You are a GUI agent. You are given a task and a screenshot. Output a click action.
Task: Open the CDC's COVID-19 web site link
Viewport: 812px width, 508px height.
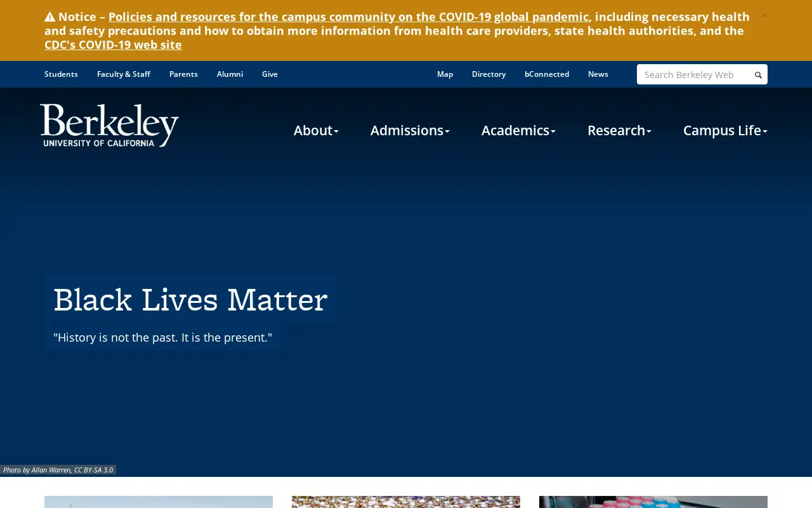[113, 44]
